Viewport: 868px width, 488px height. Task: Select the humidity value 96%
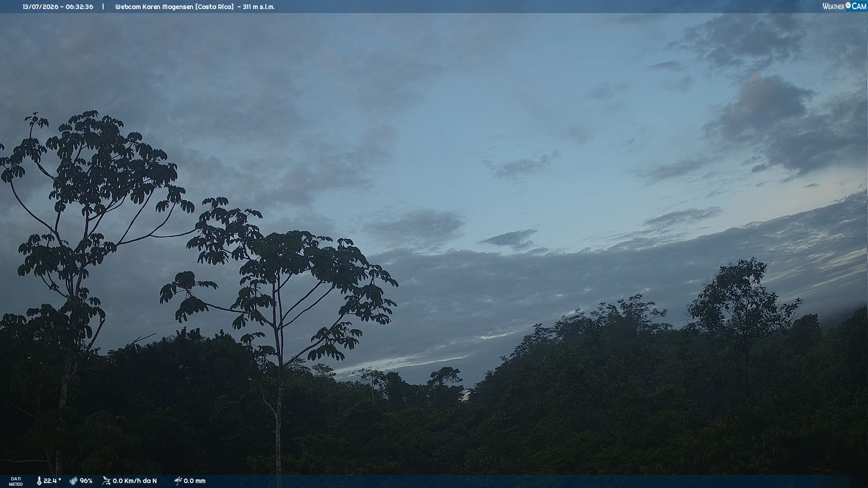(x=86, y=481)
